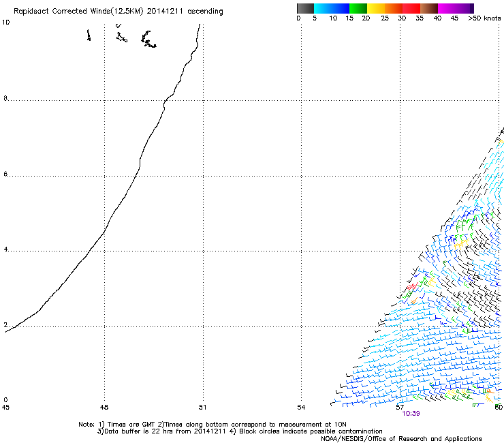Click the red wind barbs cluster near latitude 3

pyautogui.click(x=412, y=286)
